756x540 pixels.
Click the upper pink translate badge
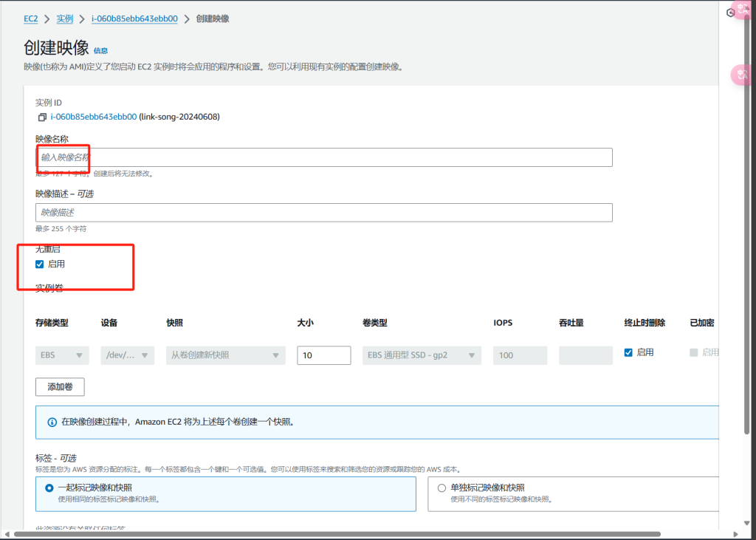click(x=742, y=10)
